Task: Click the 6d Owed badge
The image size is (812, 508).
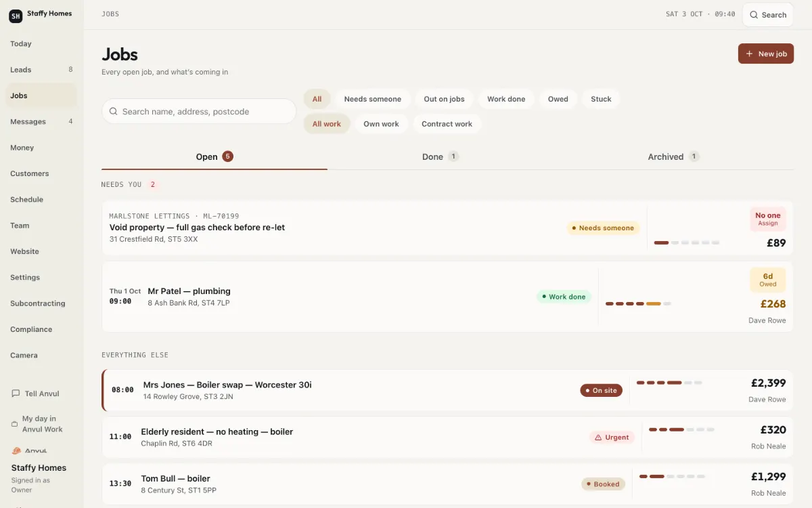Action: (768, 280)
